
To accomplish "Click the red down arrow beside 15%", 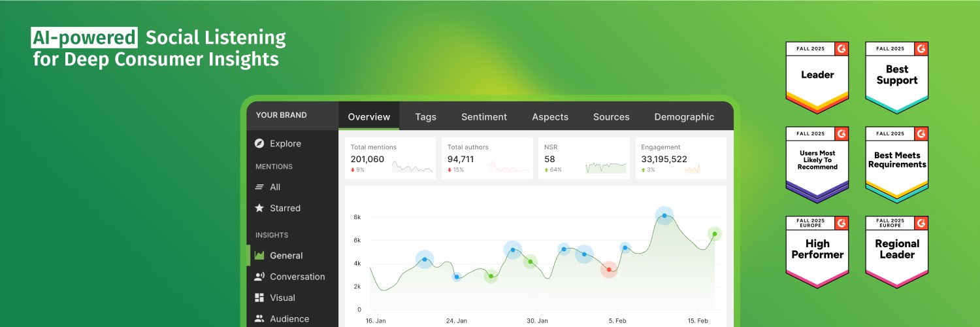I will coord(449,170).
